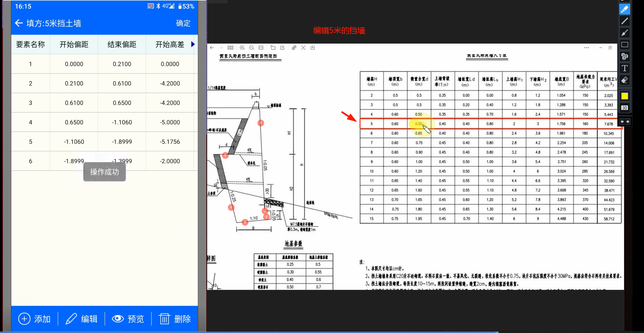
Task: Change the pen size value 30
Action: (625, 108)
